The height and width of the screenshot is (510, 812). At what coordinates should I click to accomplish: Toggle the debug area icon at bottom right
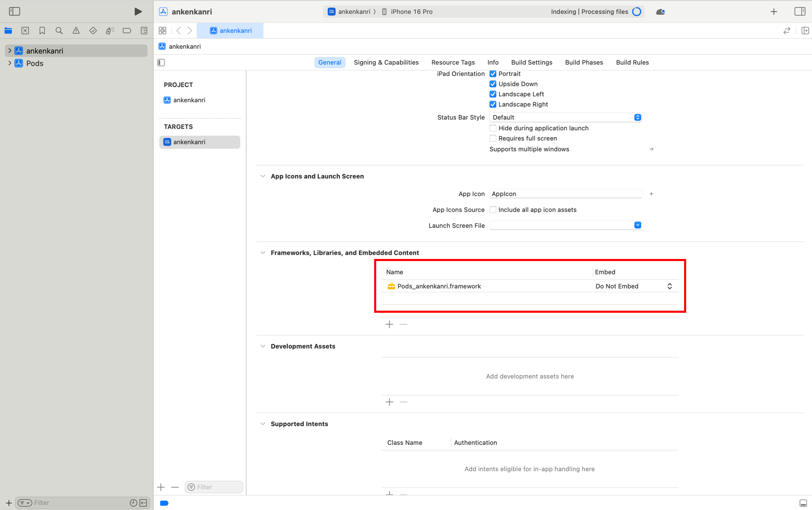[803, 503]
